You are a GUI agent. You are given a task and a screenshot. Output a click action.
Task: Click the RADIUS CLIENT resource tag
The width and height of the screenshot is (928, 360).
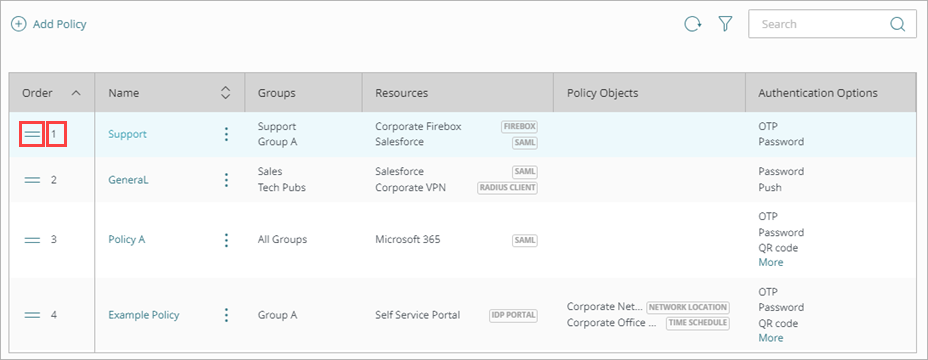click(507, 188)
